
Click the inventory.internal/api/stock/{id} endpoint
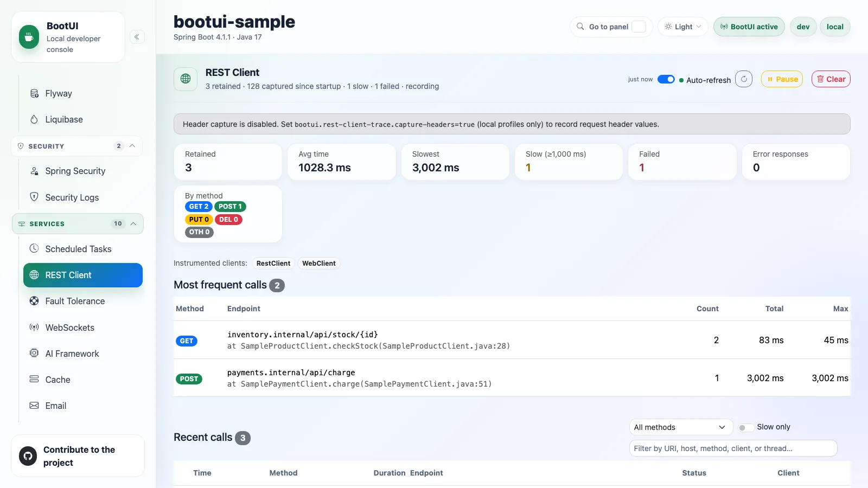[x=302, y=335]
